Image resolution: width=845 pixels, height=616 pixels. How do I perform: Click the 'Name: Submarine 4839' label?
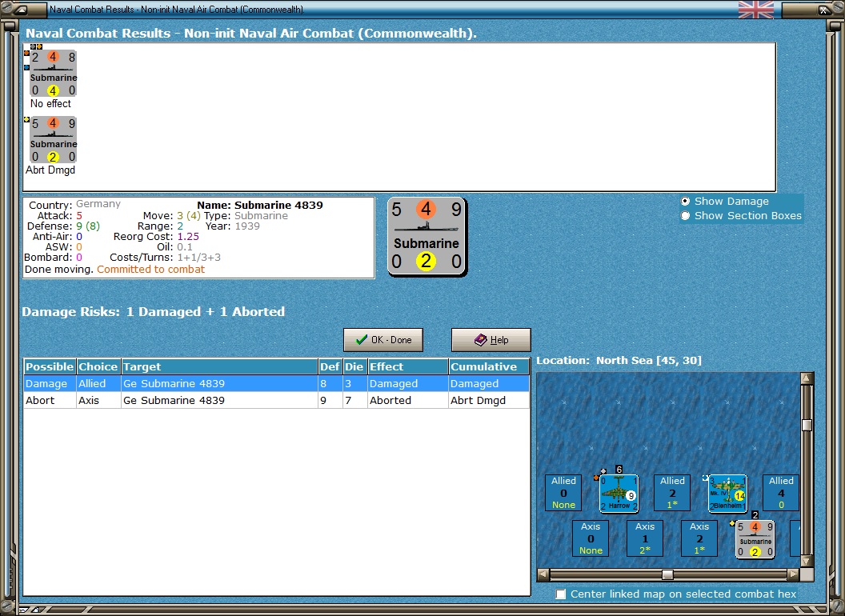tap(260, 205)
